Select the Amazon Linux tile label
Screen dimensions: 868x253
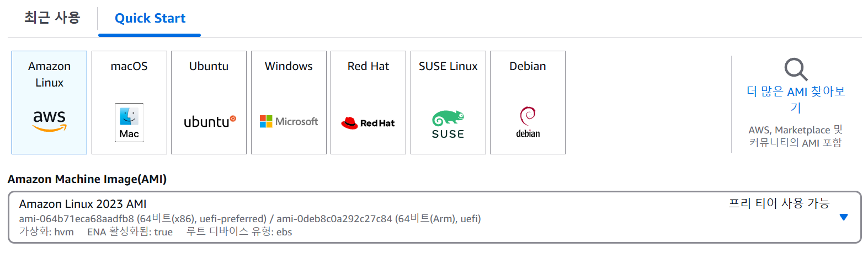(49, 74)
